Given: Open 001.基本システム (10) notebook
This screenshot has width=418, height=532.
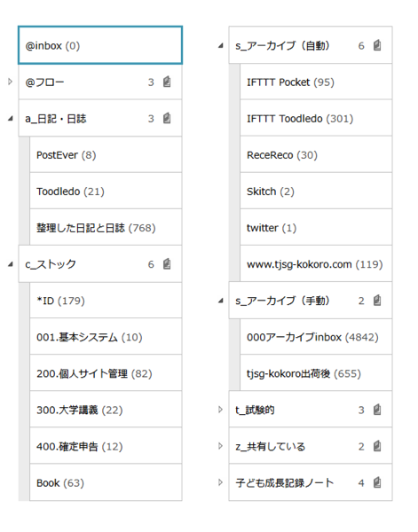Looking at the screenshot, I should 106,337.
